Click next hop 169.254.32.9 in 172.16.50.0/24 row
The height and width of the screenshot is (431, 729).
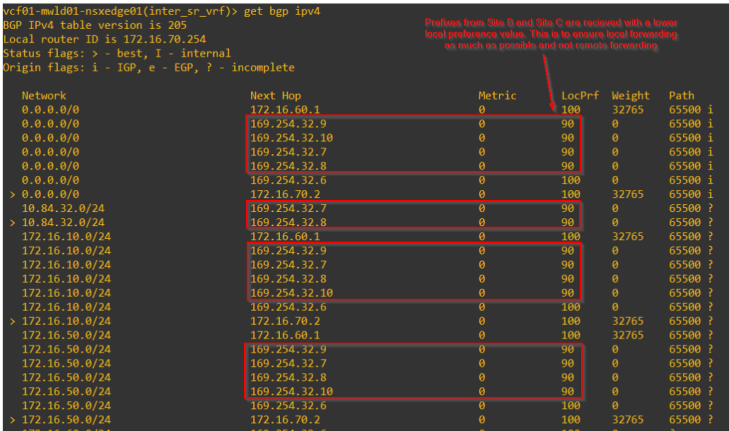tap(288, 349)
